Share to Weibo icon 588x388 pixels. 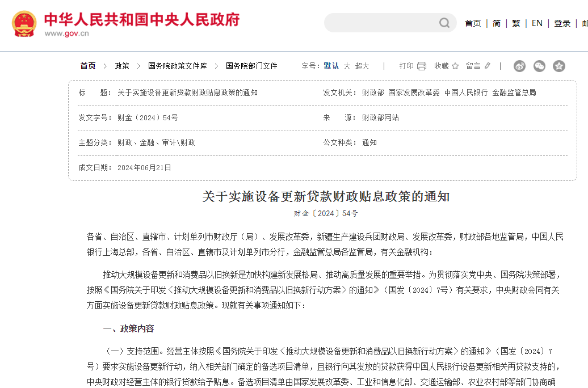(519, 66)
